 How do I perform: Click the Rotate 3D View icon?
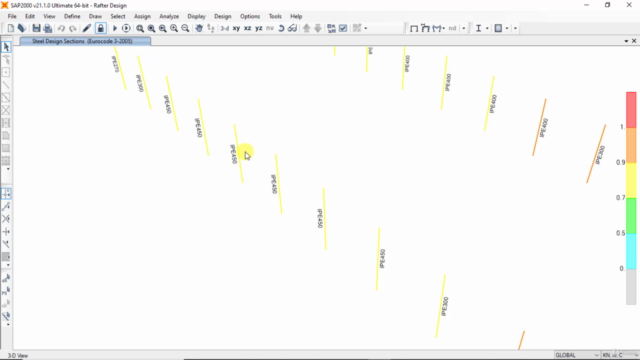coord(281,28)
